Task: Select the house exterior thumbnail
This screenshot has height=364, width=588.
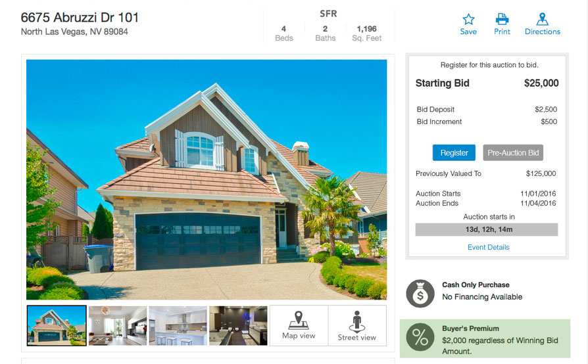Action: [57, 325]
